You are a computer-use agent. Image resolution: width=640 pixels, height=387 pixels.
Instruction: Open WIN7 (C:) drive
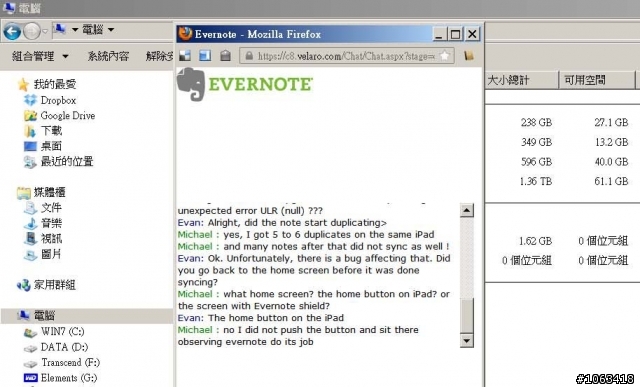point(62,331)
